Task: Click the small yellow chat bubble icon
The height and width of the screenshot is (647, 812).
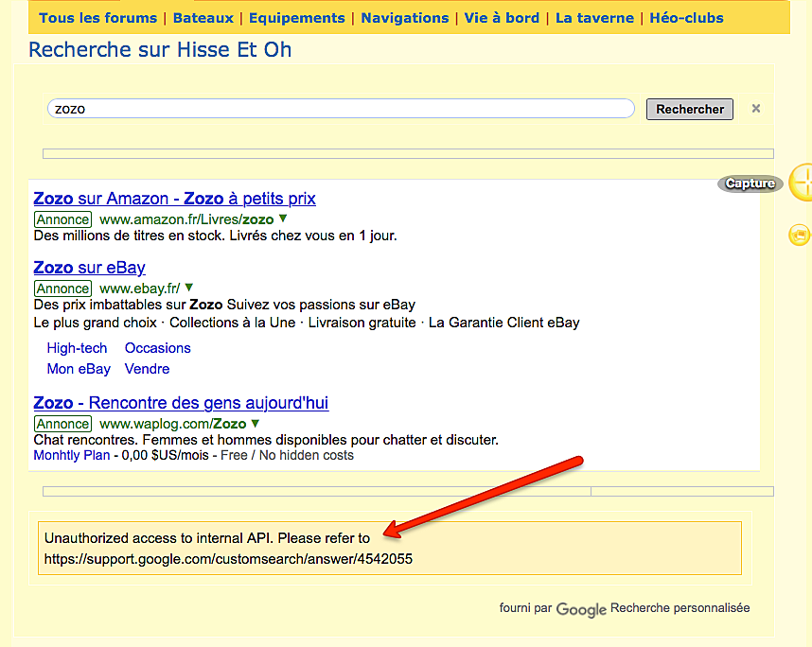Action: 800,235
